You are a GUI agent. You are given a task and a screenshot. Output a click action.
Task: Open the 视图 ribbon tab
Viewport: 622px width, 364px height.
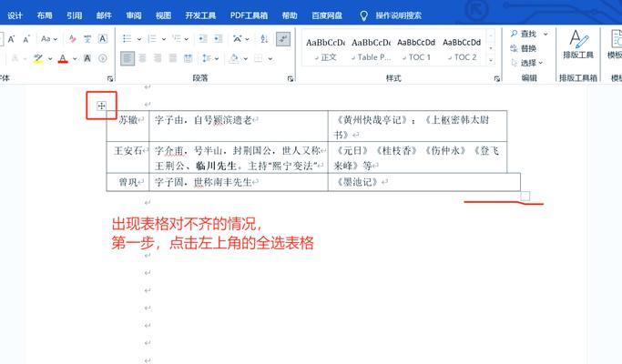point(163,15)
